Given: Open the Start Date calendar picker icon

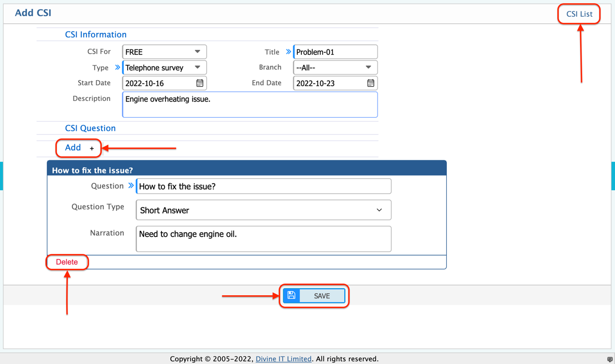Looking at the screenshot, I should point(199,83).
